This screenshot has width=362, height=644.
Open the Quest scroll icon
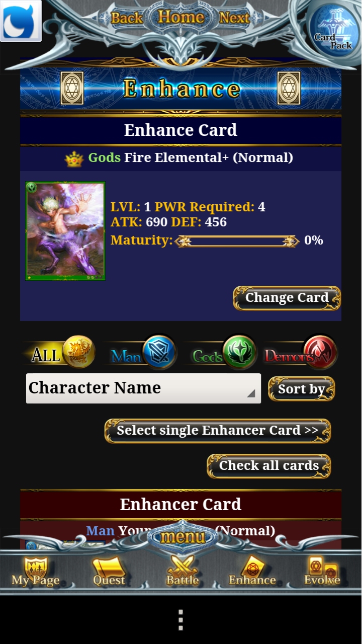109,572
